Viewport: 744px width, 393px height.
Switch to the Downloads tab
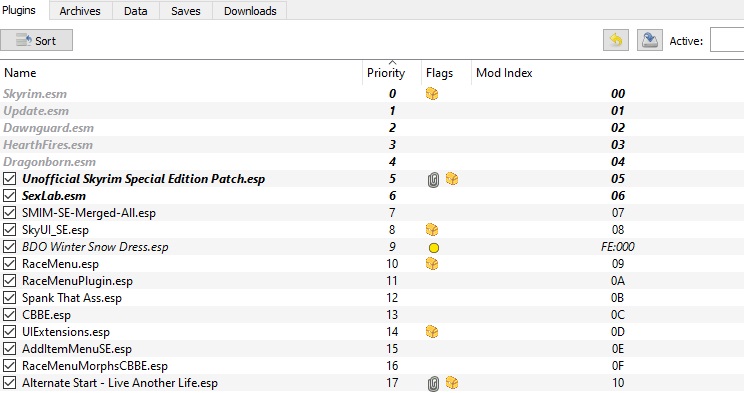pyautogui.click(x=250, y=11)
